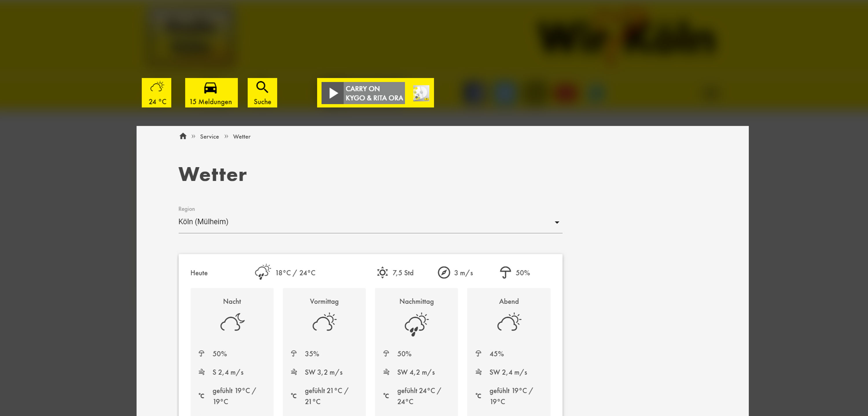Click the home/house breadcrumb icon
The height and width of the screenshot is (416, 868).
point(183,136)
